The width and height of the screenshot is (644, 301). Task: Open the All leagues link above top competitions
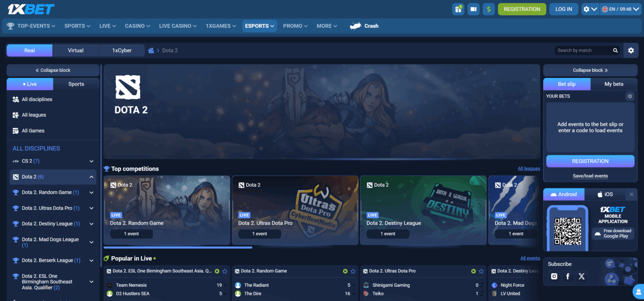[x=528, y=168]
